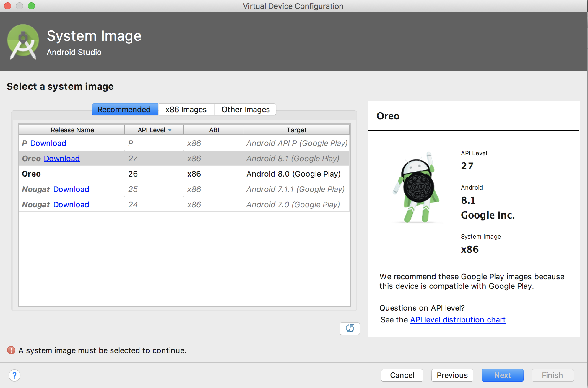The height and width of the screenshot is (388, 588).
Task: Download Nougat API 24 image
Action: click(71, 205)
